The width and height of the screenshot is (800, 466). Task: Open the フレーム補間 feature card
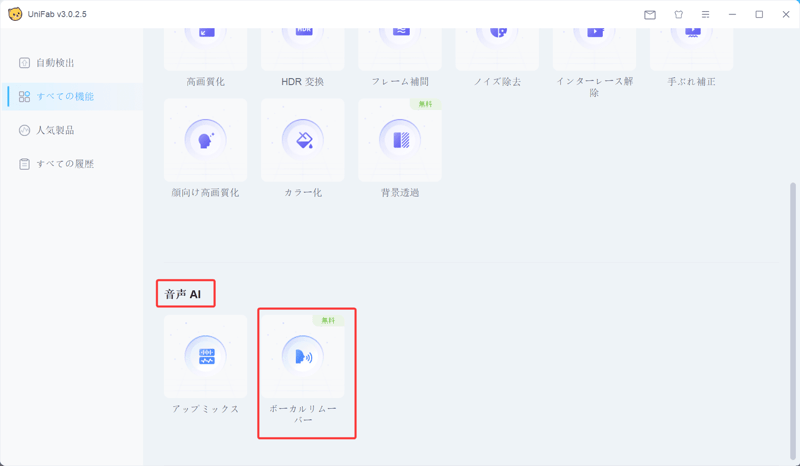click(400, 50)
